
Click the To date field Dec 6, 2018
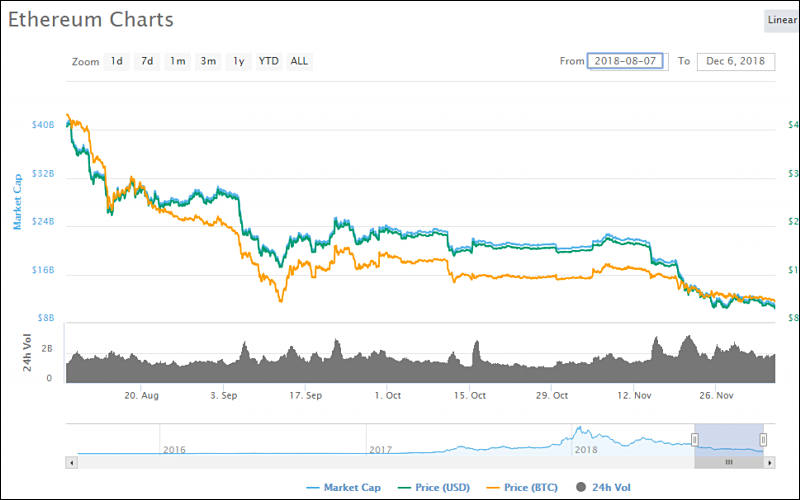(735, 61)
